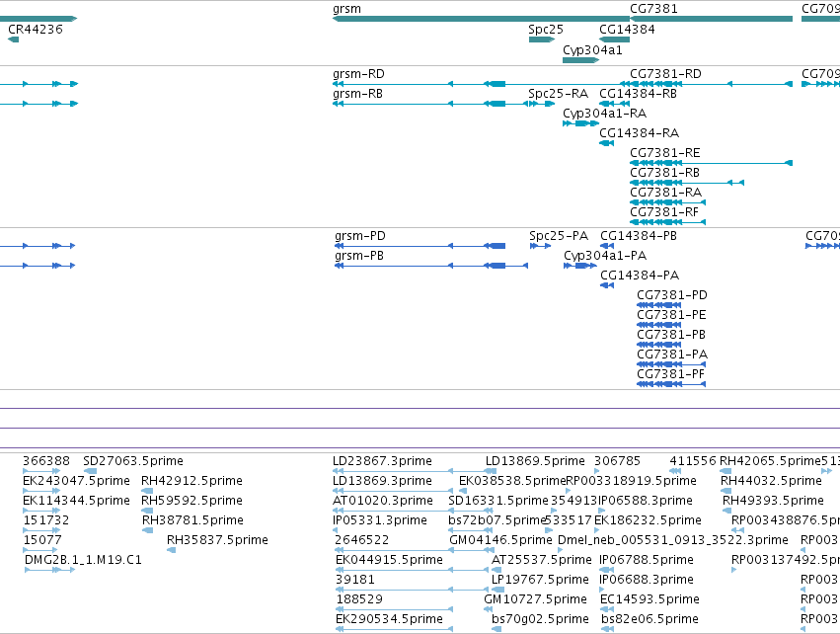
Task: Click transcript Spc25-RA
Action: pyautogui.click(x=542, y=104)
